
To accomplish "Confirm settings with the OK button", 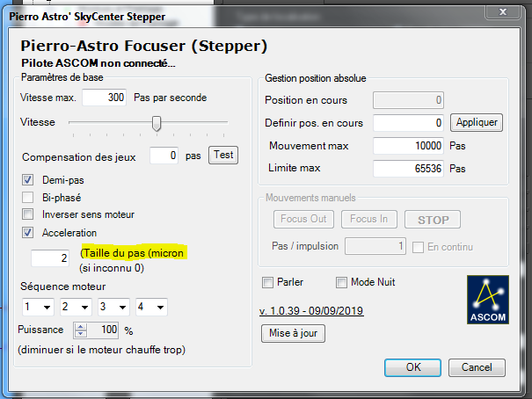I will pyautogui.click(x=412, y=366).
